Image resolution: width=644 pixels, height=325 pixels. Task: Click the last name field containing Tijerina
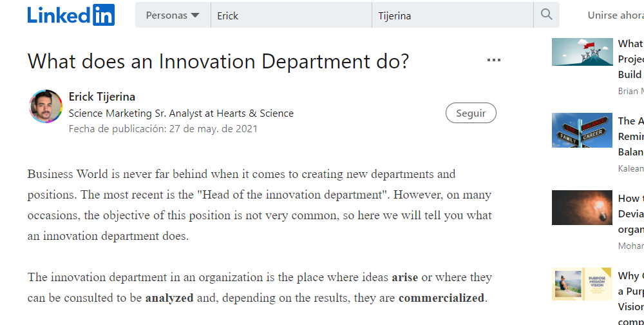click(x=452, y=15)
